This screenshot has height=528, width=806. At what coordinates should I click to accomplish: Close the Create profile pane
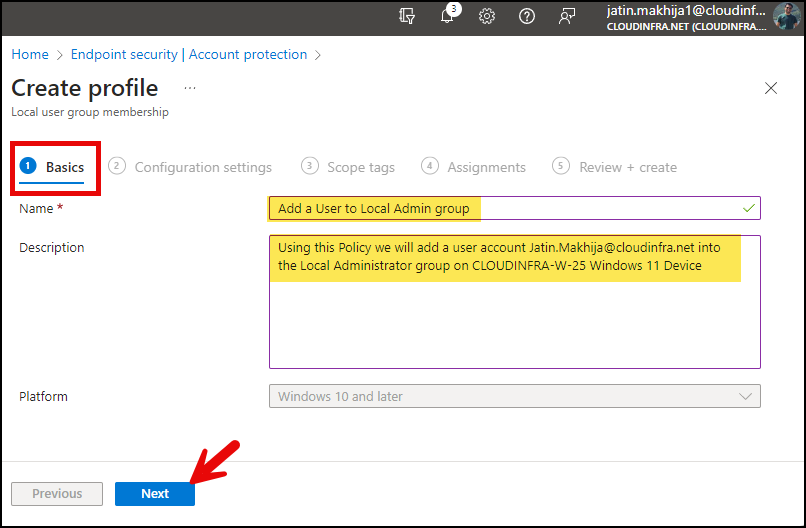click(771, 88)
